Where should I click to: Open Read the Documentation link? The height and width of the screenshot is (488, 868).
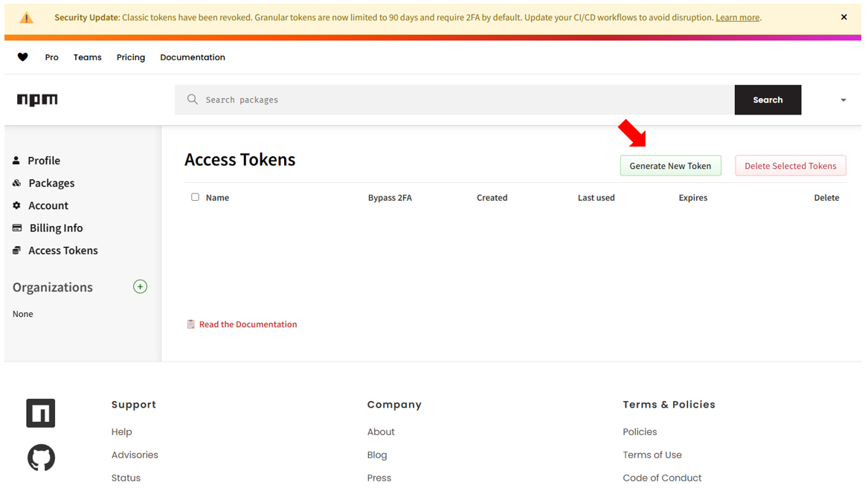pyautogui.click(x=248, y=324)
